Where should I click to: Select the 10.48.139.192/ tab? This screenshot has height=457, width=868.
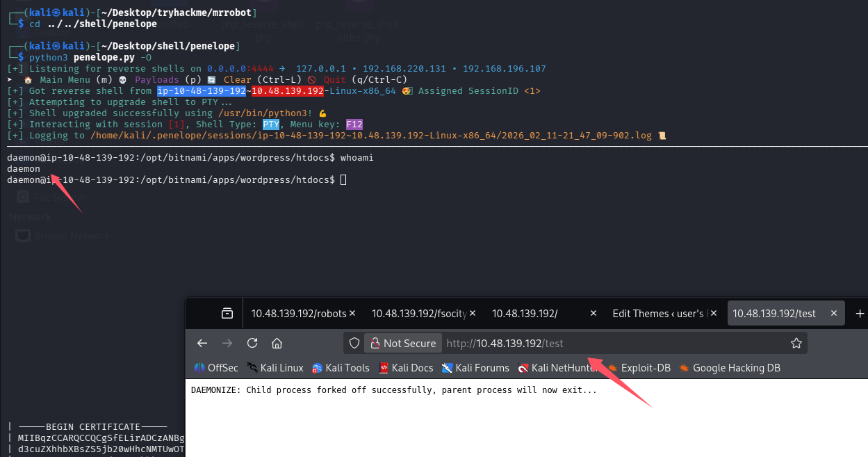point(525,314)
